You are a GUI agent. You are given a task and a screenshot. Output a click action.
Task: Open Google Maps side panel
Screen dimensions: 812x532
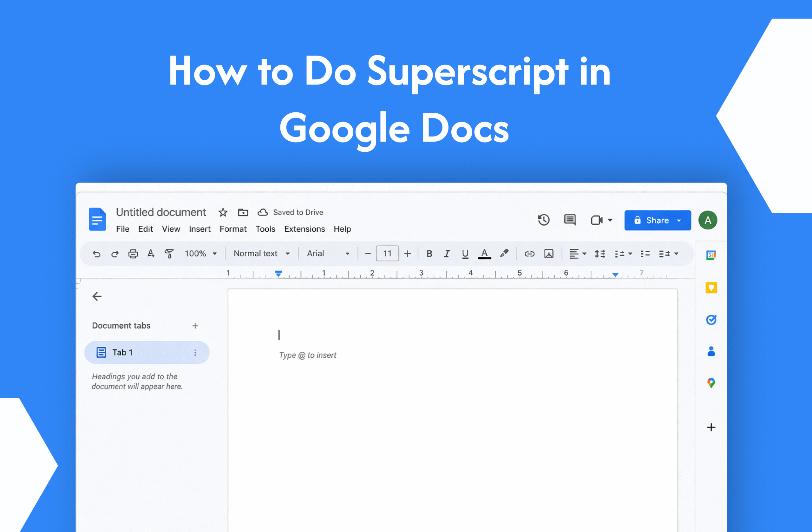[x=711, y=383]
